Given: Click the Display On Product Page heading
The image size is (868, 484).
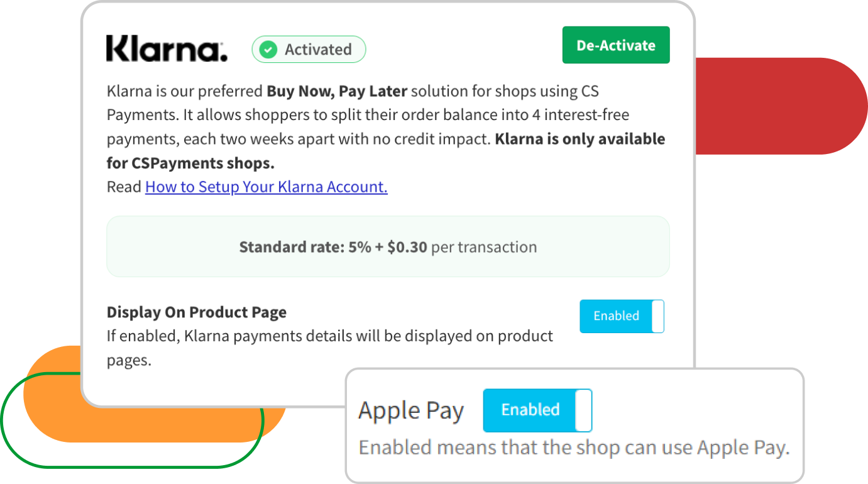Looking at the screenshot, I should point(196,312).
